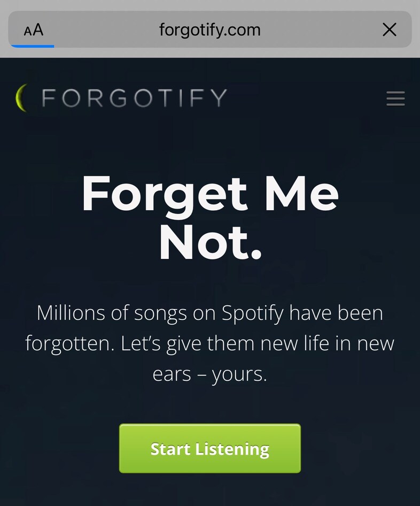Tap the "Forget Me" headline line

click(210, 194)
